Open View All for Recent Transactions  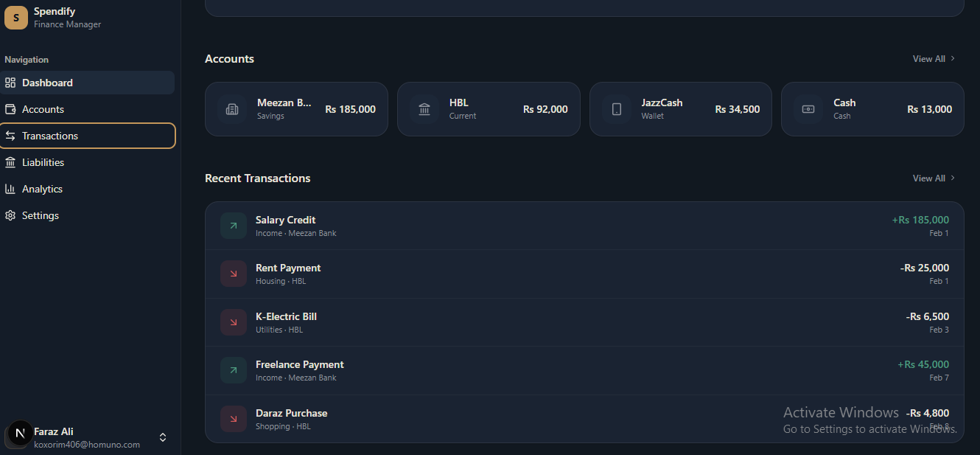[934, 178]
